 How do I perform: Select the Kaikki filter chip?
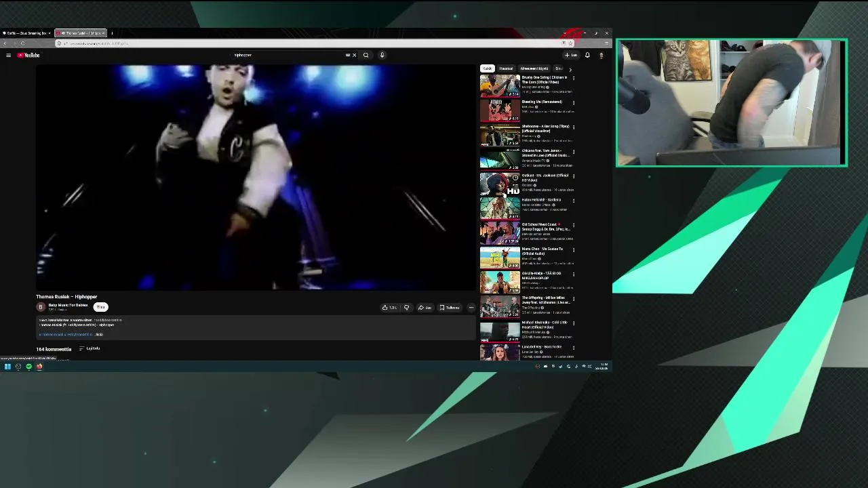(x=487, y=68)
